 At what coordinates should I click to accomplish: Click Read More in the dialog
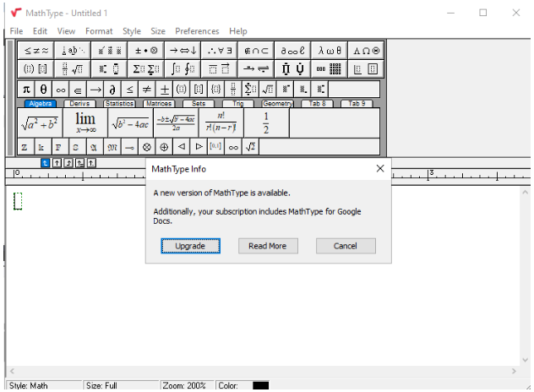click(268, 246)
